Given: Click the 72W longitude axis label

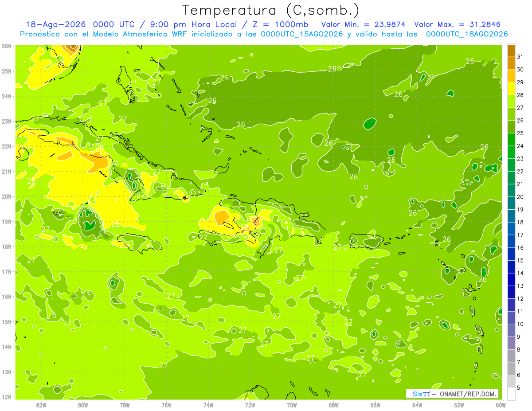Looking at the screenshot, I should coord(250,405).
